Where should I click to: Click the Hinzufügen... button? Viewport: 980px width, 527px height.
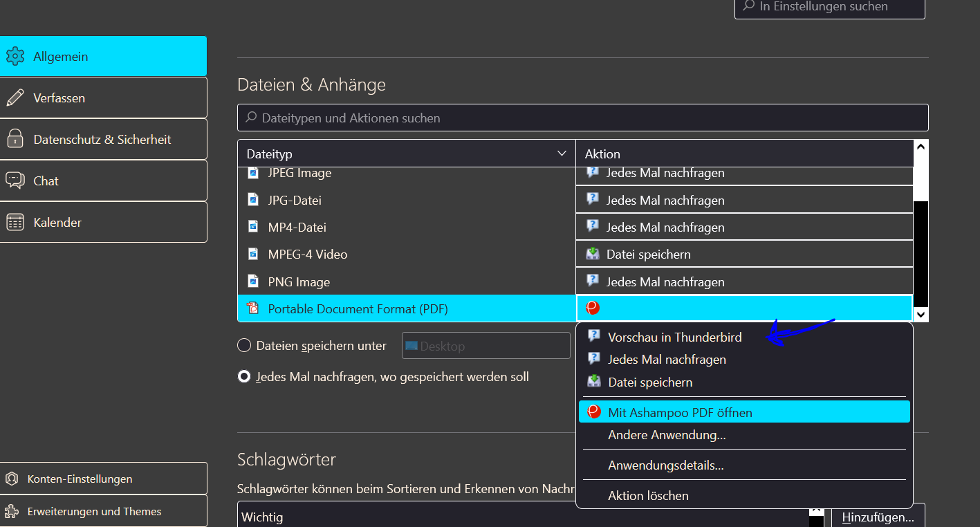pyautogui.click(x=878, y=517)
